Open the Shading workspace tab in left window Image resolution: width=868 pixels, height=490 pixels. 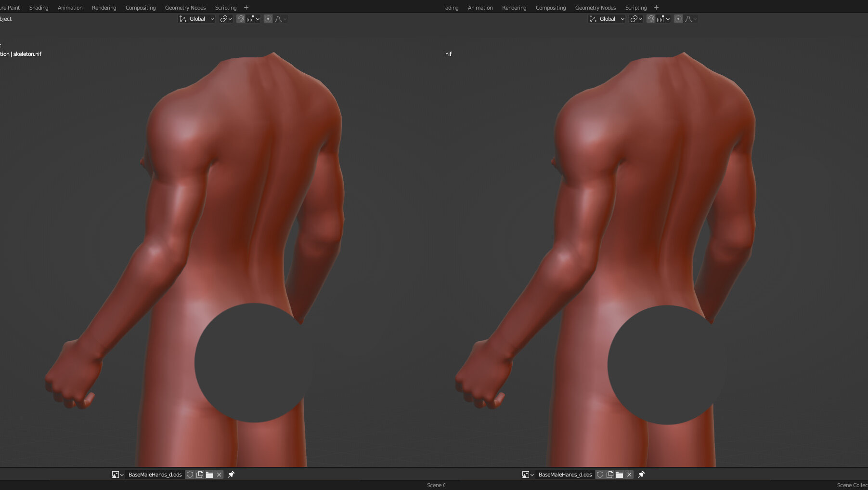click(x=39, y=8)
